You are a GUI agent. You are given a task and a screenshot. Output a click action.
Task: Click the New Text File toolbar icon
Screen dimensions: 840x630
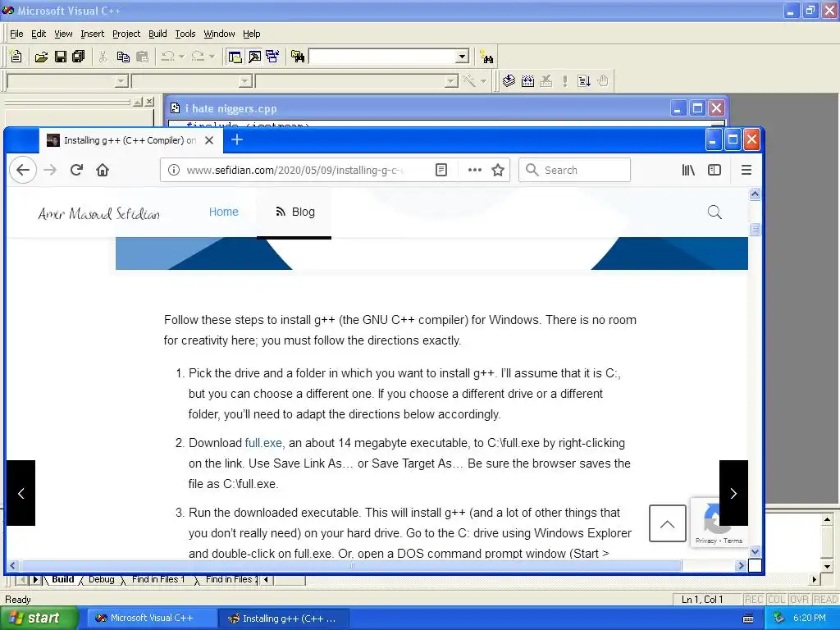[x=16, y=57]
